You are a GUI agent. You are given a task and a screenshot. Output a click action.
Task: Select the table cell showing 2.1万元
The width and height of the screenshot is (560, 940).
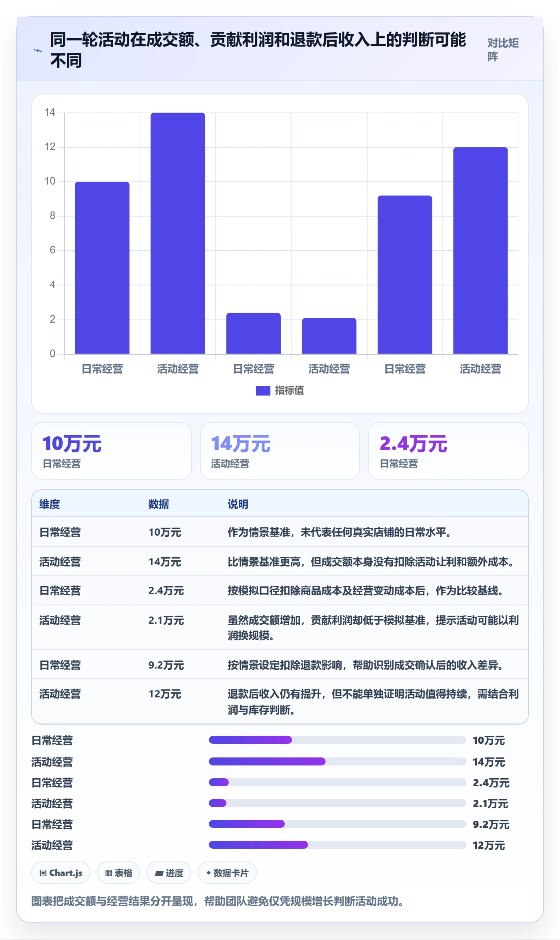tap(166, 620)
